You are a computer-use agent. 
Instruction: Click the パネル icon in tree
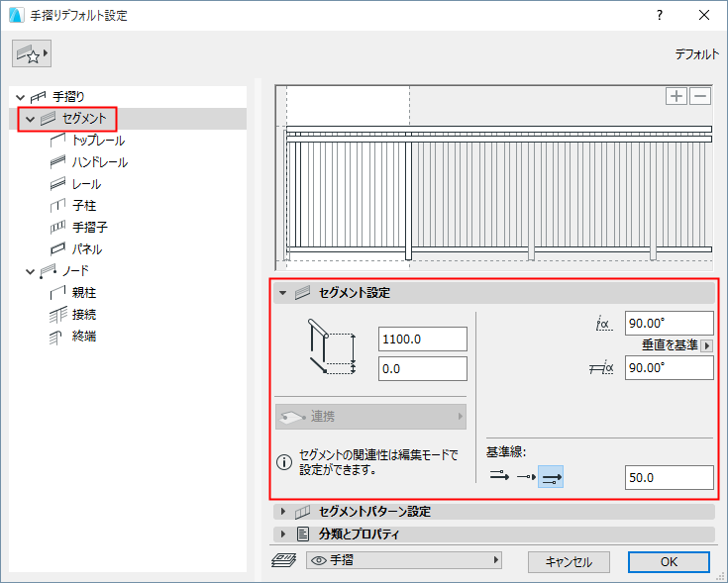pos(57,248)
